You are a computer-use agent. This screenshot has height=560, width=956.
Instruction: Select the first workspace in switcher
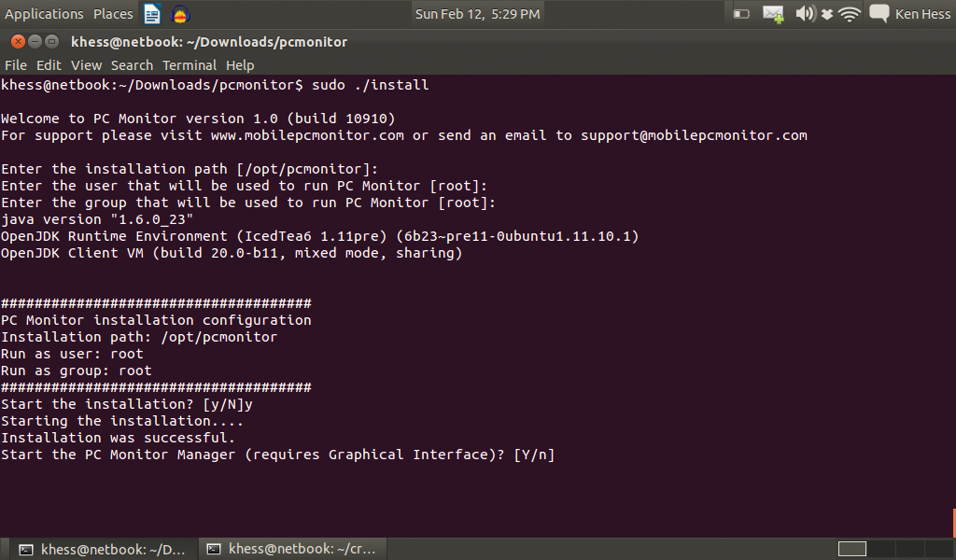[851, 549]
